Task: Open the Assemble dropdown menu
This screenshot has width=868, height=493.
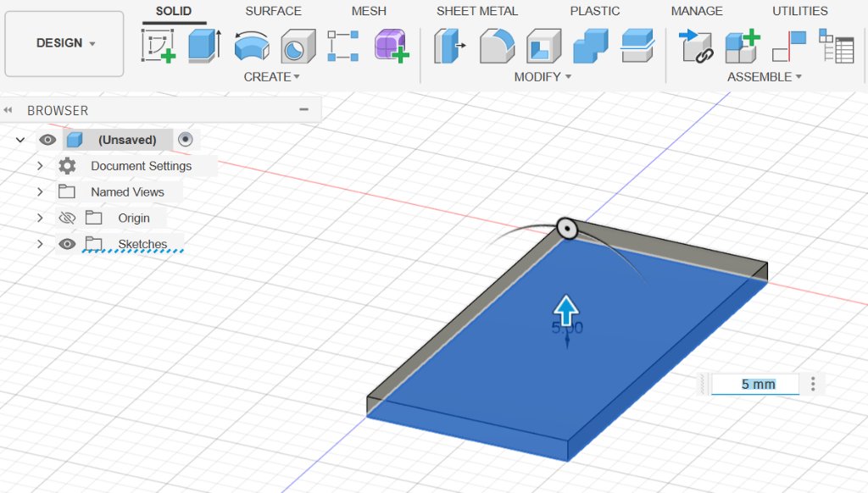Action: click(765, 77)
